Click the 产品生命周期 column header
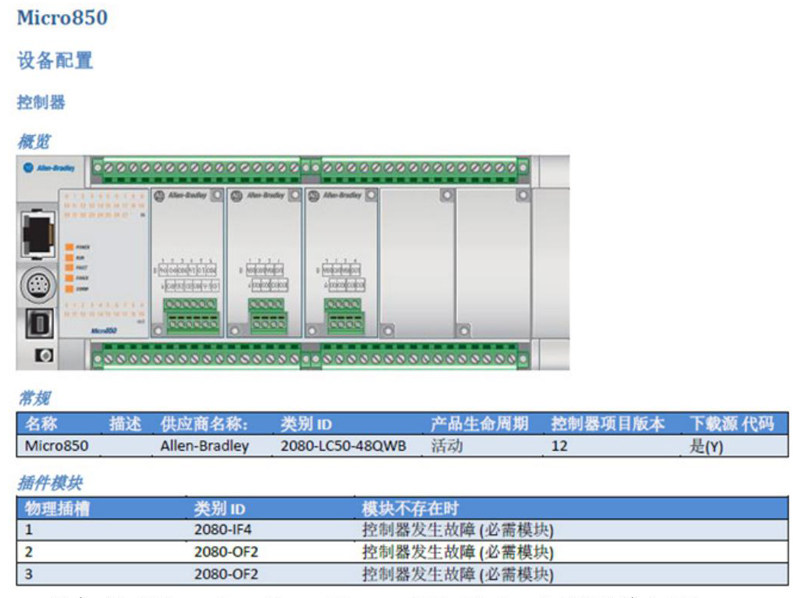This screenshot has width=800, height=598. pyautogui.click(x=479, y=423)
